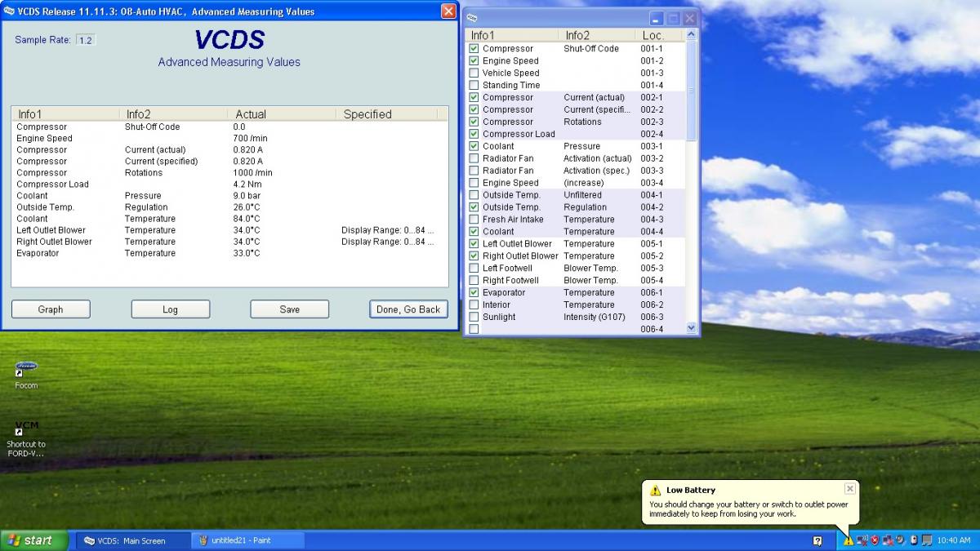Click the Shut-Off Code cell in VCDS table
Viewport: 980px width, 551px height.
[x=152, y=127]
